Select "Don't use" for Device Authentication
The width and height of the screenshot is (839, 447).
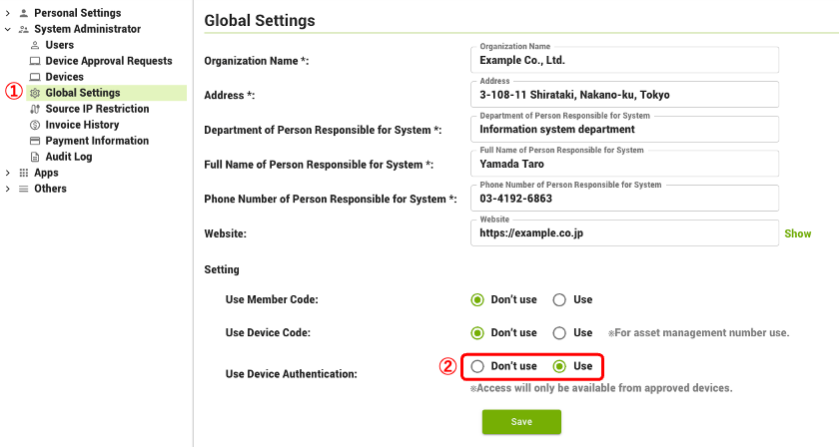point(478,366)
